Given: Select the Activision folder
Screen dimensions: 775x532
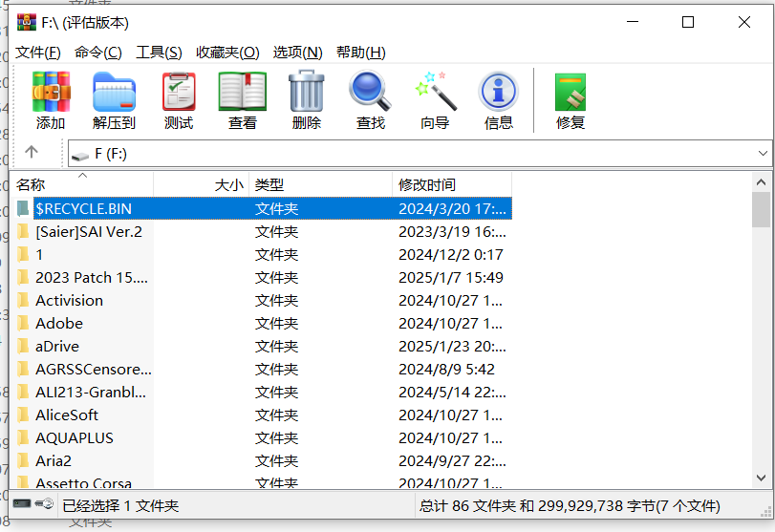Looking at the screenshot, I should tap(69, 300).
